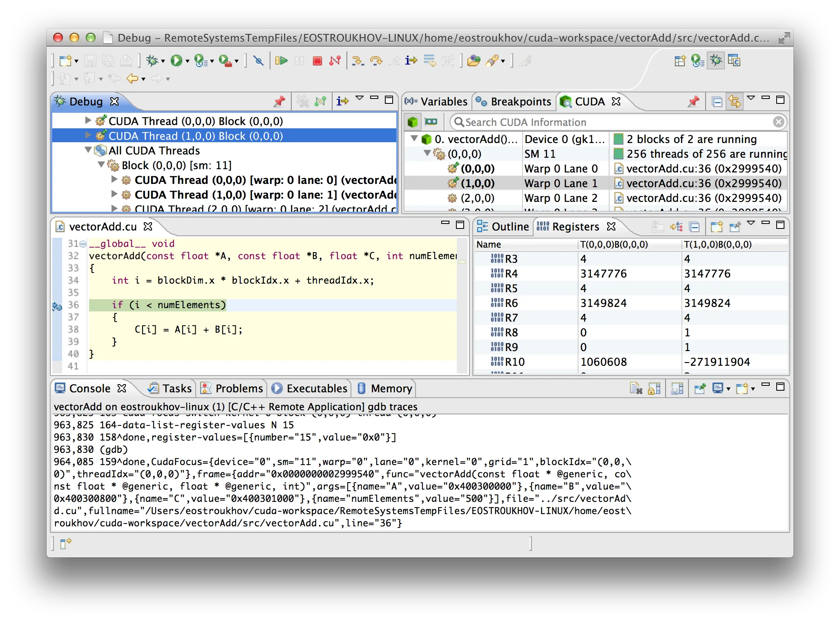This screenshot has width=840, height=622.
Task: Click the green cube kernels filter icon
Action: (413, 122)
